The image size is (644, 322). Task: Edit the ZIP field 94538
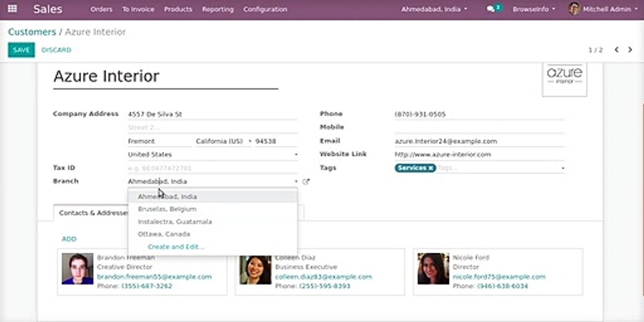pyautogui.click(x=276, y=141)
